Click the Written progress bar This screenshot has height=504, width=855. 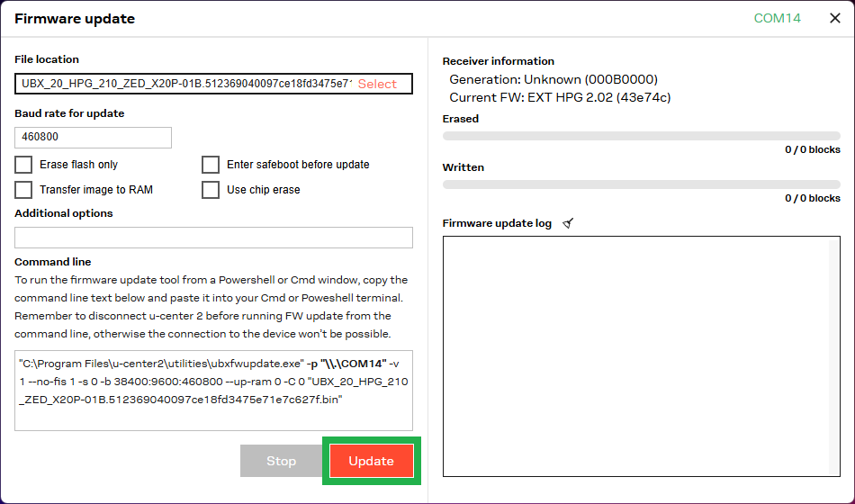(x=641, y=184)
